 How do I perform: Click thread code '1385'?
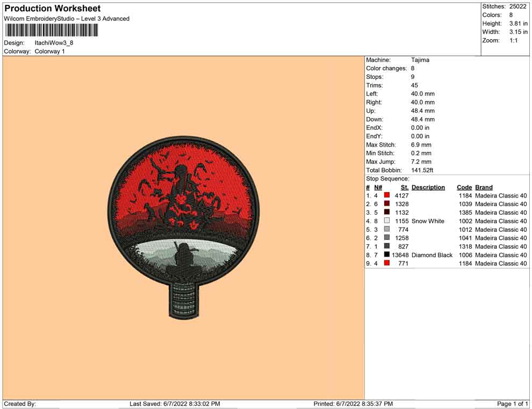click(x=465, y=213)
